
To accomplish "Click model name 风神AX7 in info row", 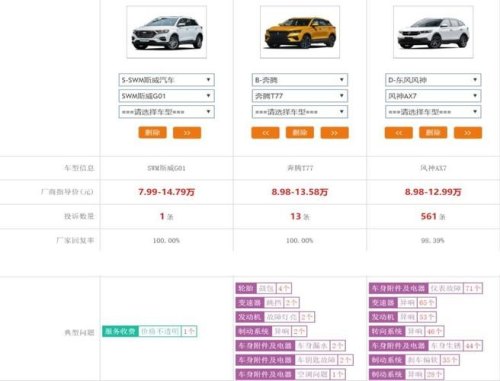I will [x=433, y=168].
